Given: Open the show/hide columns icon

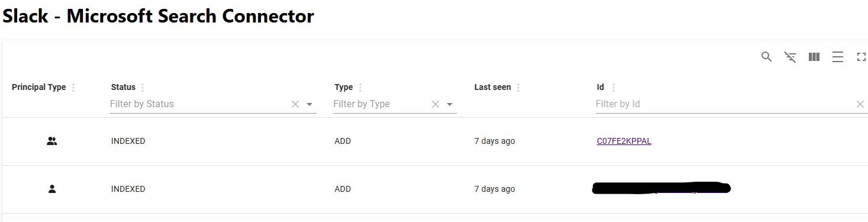Looking at the screenshot, I should coord(814,57).
